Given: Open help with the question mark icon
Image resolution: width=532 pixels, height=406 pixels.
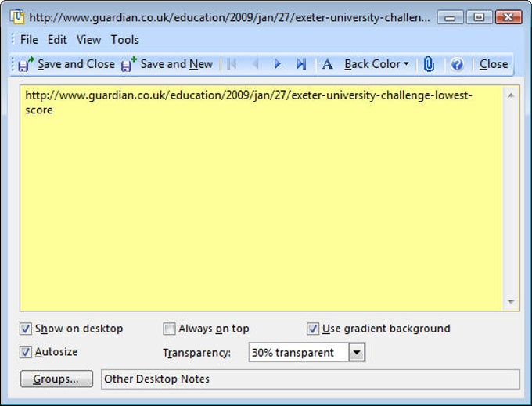Looking at the screenshot, I should coord(457,64).
